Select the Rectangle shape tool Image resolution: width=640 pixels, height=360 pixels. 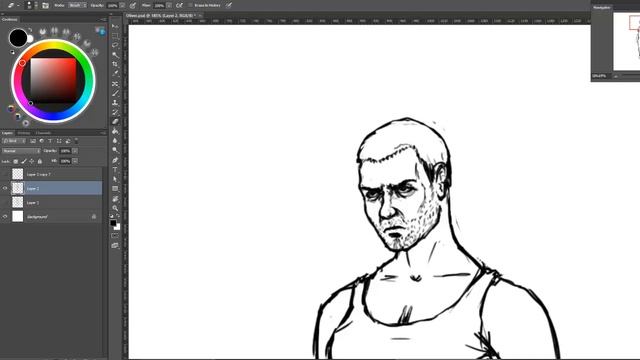tap(116, 189)
